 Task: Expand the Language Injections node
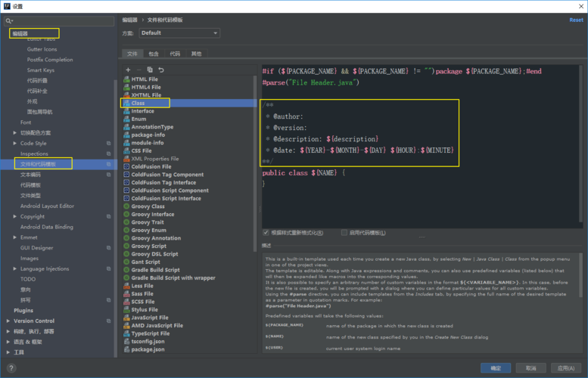pos(14,268)
